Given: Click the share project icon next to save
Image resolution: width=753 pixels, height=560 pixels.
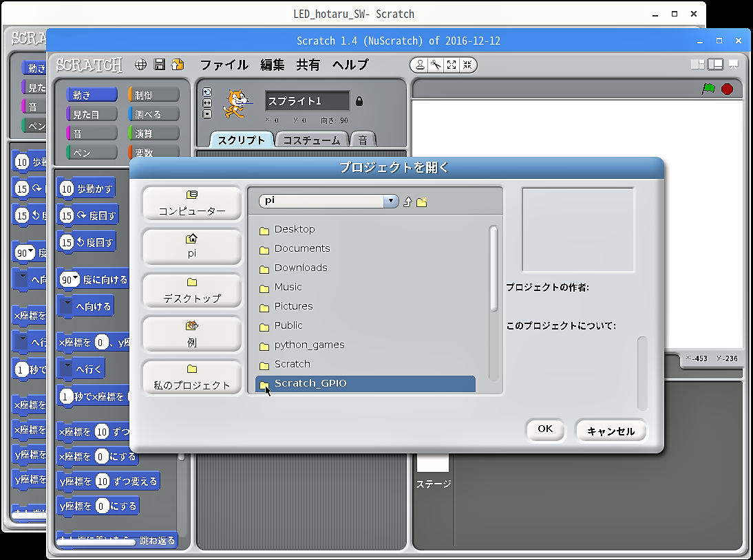Looking at the screenshot, I should click(178, 65).
